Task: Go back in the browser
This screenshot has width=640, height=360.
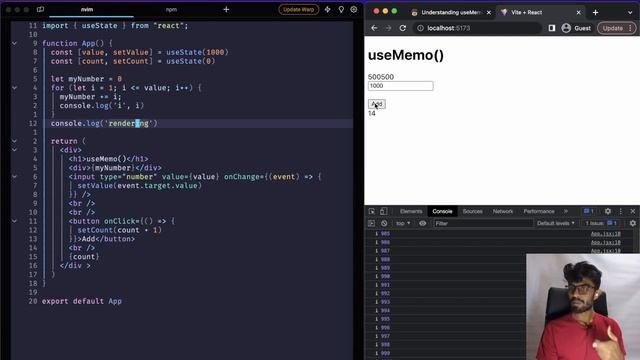Action: [x=374, y=28]
